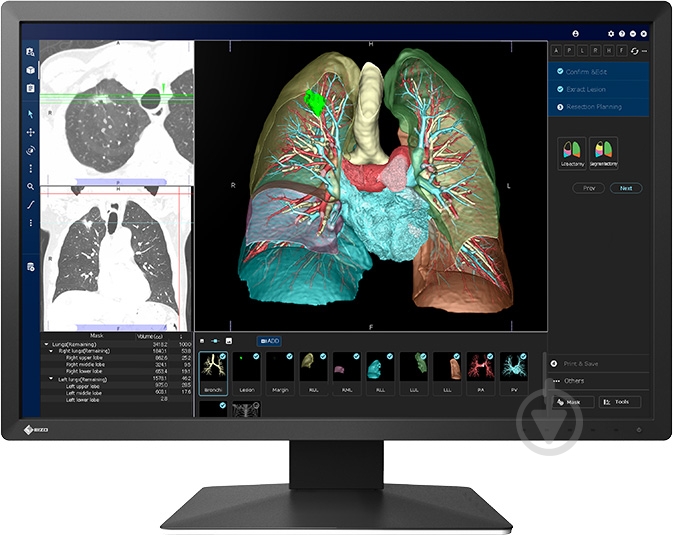This screenshot has height=535, width=673.
Task: Select the Right middle lobe row
Action: (x=117, y=365)
